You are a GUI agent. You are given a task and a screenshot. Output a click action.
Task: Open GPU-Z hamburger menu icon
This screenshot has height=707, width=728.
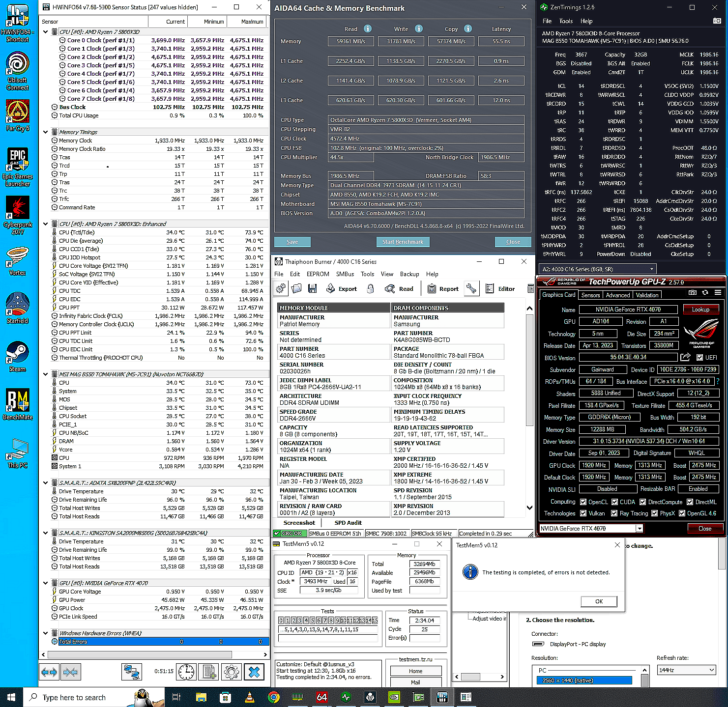(x=718, y=292)
